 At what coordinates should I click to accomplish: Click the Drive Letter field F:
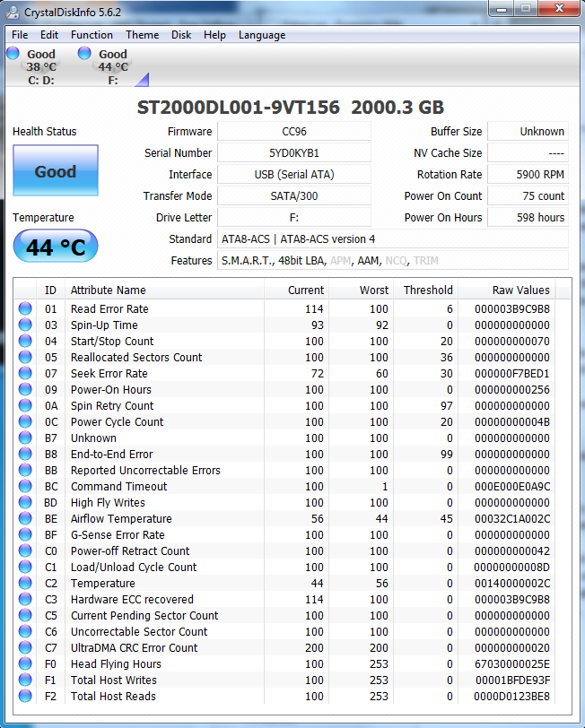tap(294, 217)
